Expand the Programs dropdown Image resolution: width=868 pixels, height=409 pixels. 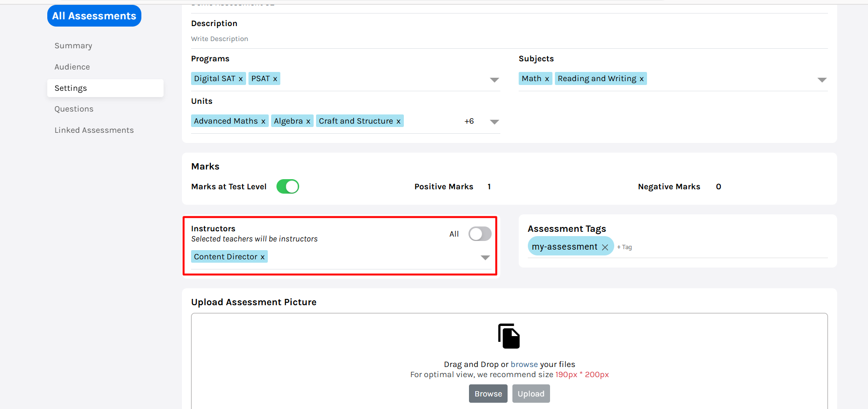point(494,80)
